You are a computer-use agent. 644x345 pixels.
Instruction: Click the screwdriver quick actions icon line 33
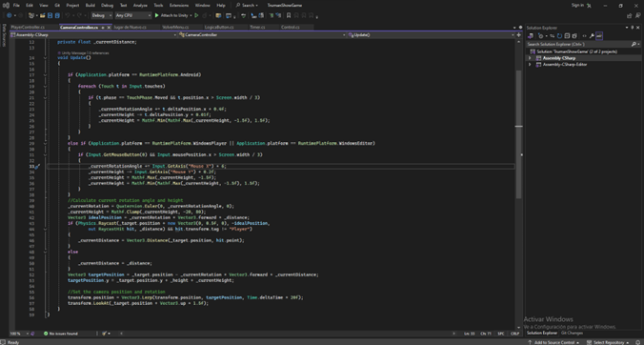[36, 167]
